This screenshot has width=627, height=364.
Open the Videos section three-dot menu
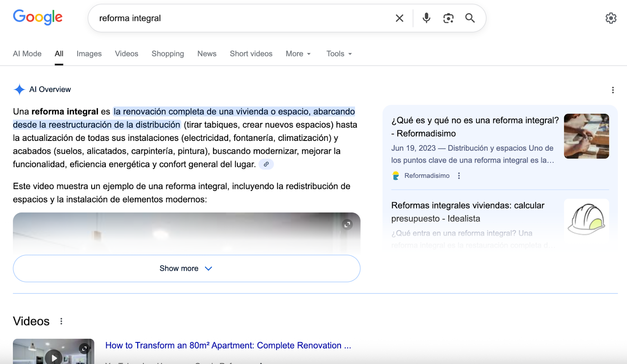point(61,321)
